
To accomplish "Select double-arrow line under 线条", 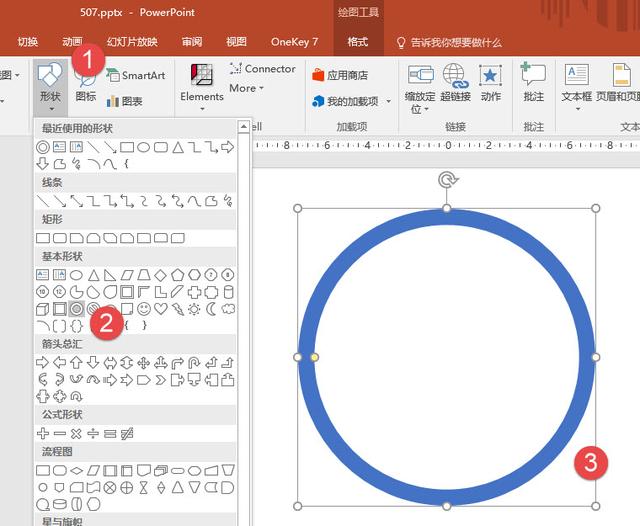I will click(76, 201).
